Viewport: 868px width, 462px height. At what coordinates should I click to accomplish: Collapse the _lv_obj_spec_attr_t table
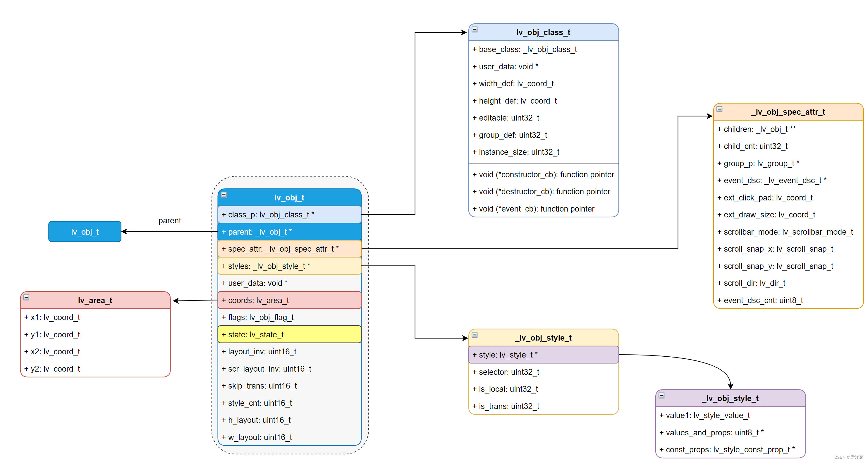click(x=719, y=109)
